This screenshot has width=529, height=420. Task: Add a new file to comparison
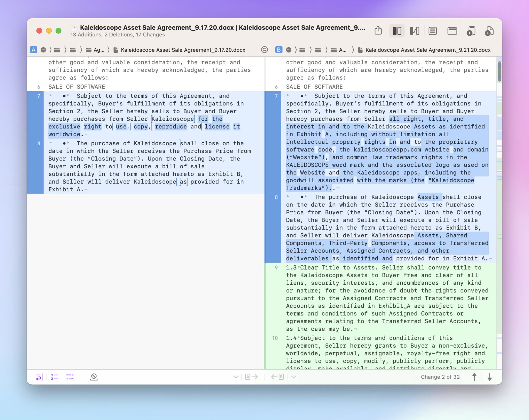489,31
